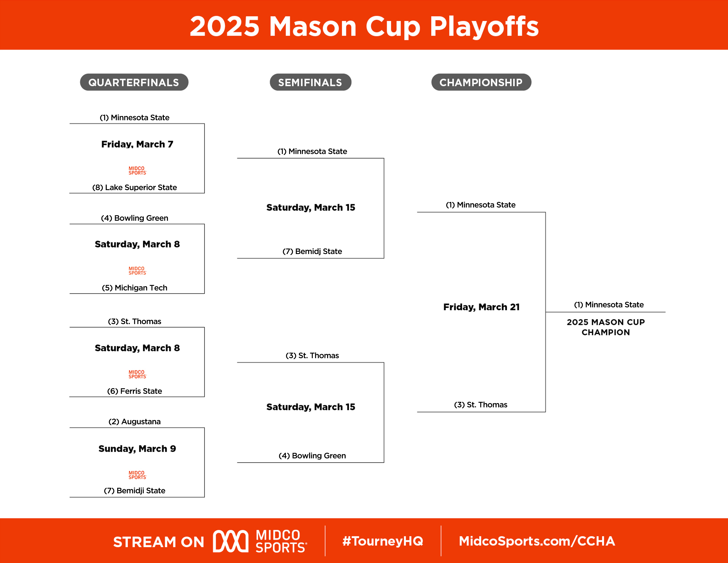This screenshot has height=563, width=728.
Task: Open the MidcoSports.com/CCHA link
Action: point(537,541)
